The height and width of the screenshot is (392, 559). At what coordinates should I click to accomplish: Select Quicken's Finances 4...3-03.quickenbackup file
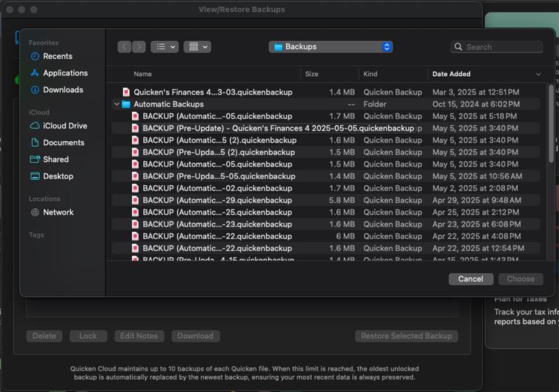[326, 92]
